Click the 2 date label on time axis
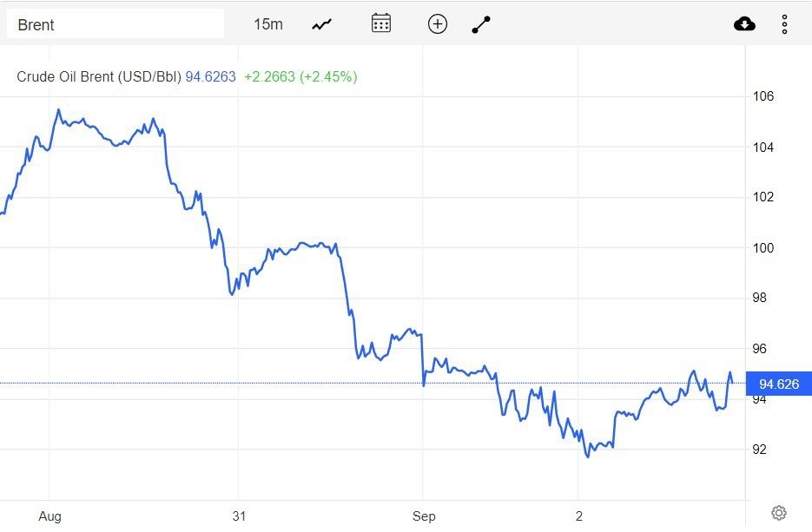Viewport: 812px width, 532px height. 579,516
